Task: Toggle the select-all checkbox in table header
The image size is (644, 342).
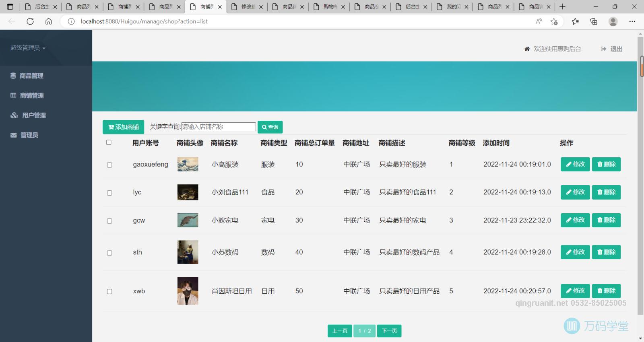Action: click(109, 142)
